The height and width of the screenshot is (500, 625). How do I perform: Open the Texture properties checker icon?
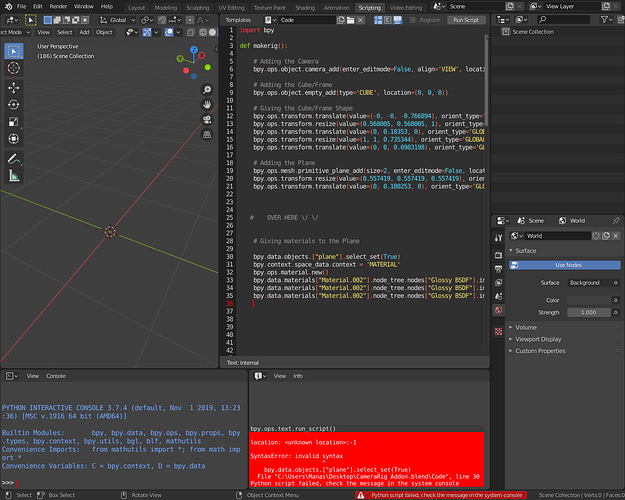point(498,331)
